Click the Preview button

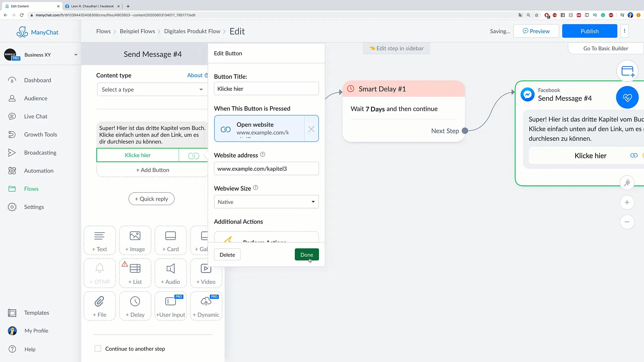pos(536,31)
